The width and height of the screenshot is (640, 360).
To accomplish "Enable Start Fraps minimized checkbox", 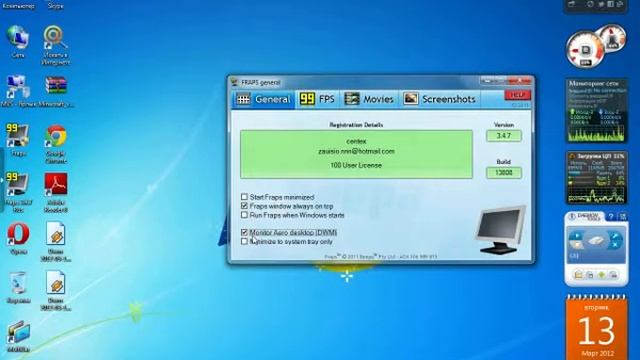I will point(244,197).
